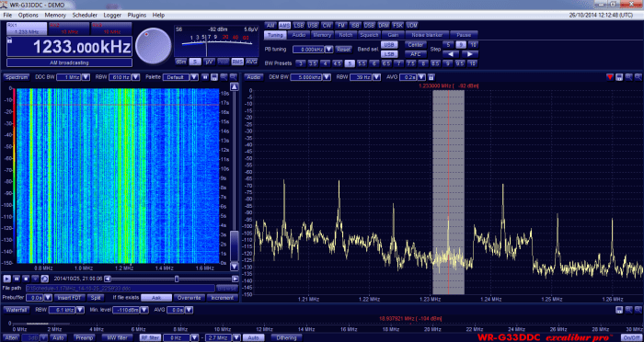Zoom in on the audio spectrum
The width and height of the screenshot is (644, 342).
(x=628, y=77)
